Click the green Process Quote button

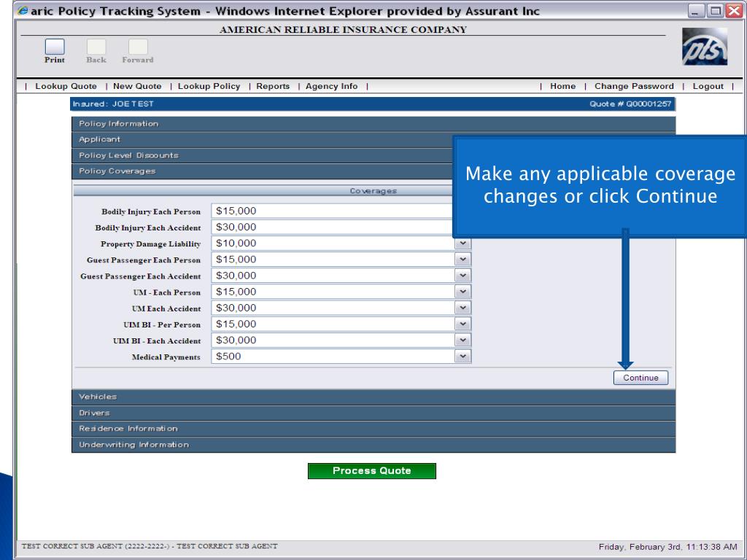point(371,471)
